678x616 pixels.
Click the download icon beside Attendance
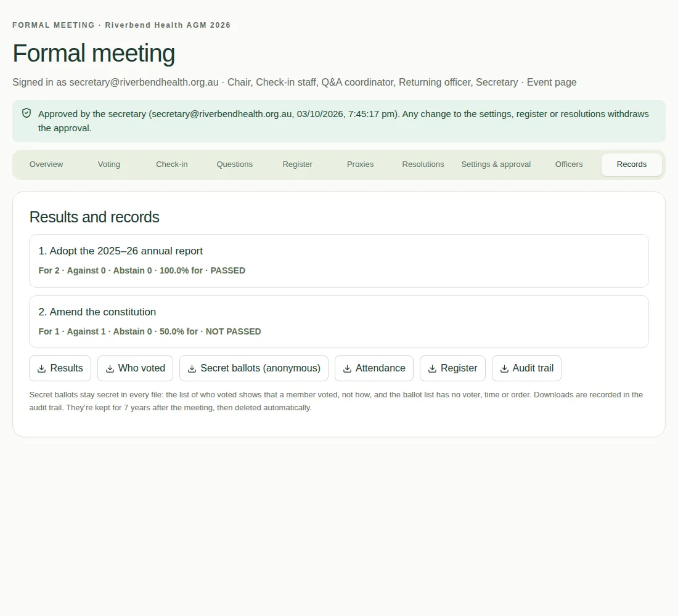[x=347, y=368]
